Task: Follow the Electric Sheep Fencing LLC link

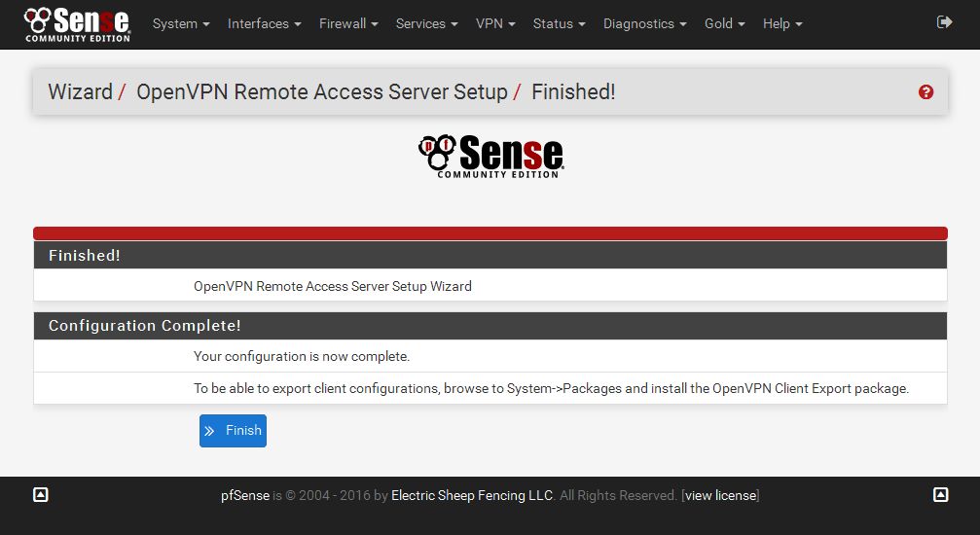Action: click(x=473, y=496)
